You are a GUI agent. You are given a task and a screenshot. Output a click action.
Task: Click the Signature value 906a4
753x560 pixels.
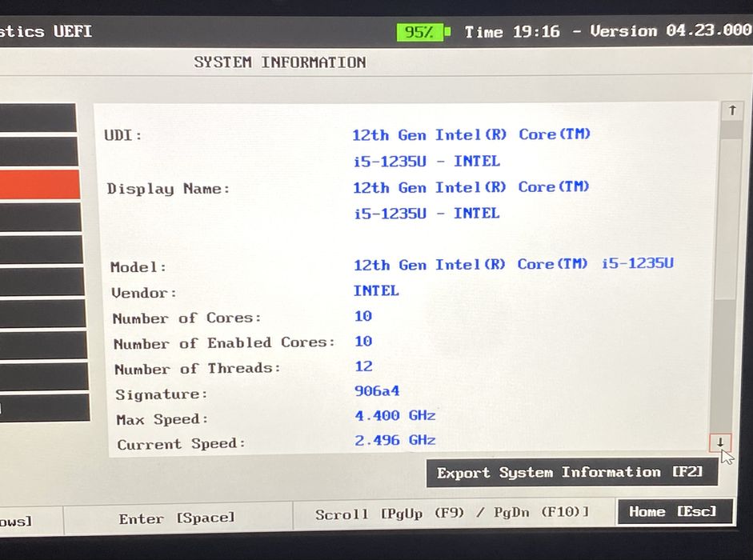pos(377,391)
